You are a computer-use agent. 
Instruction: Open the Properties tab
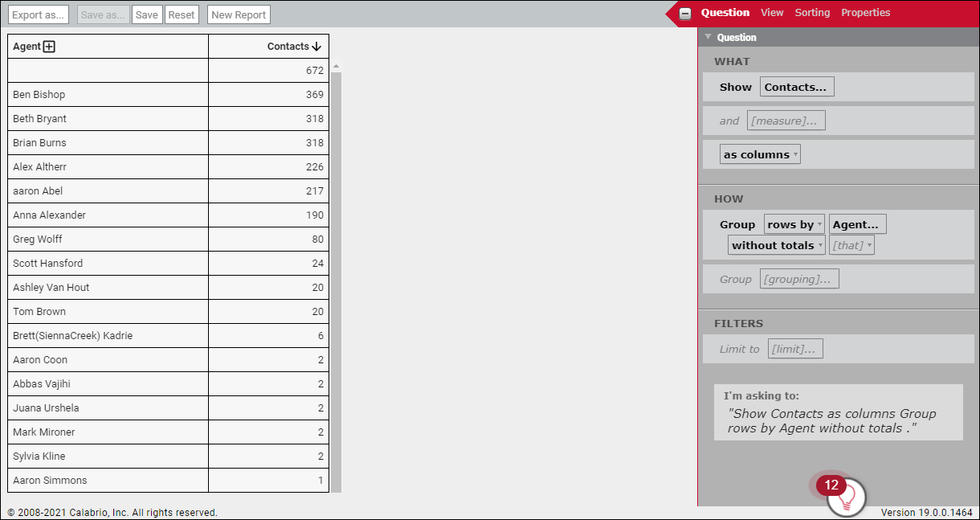865,13
